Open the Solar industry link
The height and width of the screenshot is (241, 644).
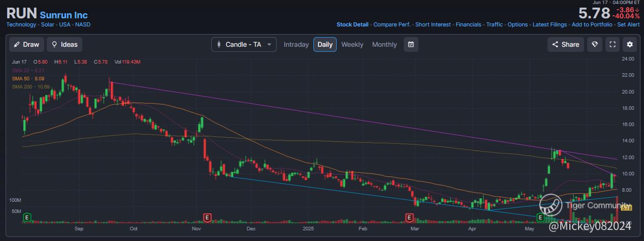[x=47, y=24]
